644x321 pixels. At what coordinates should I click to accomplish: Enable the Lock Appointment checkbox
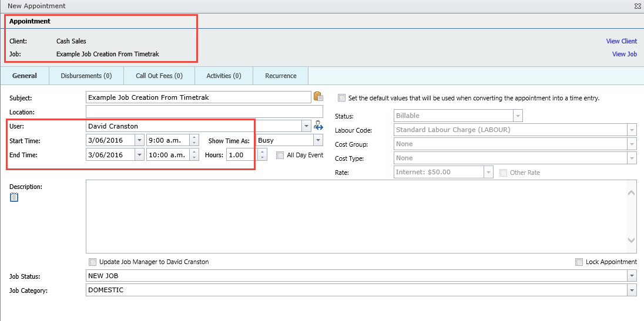tap(579, 262)
